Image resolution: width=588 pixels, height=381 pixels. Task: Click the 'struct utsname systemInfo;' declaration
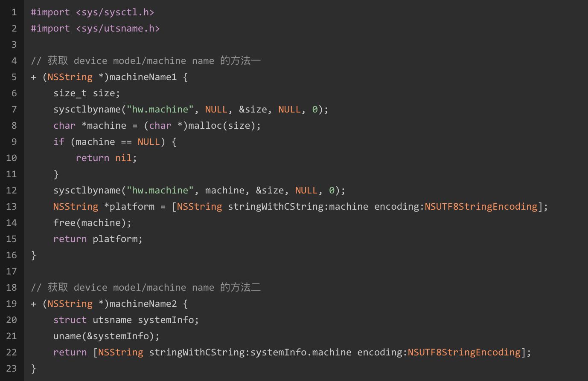coord(126,320)
